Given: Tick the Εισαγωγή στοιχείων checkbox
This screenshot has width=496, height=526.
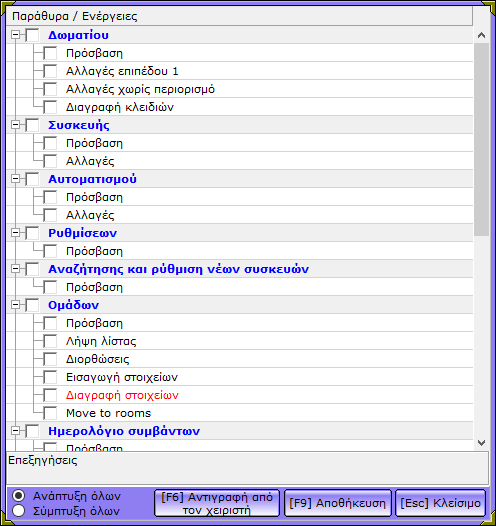Looking at the screenshot, I should coord(50,377).
